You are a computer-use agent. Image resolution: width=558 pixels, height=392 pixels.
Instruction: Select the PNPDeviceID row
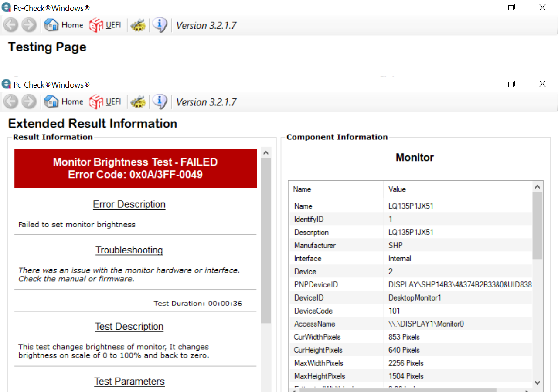(410, 284)
